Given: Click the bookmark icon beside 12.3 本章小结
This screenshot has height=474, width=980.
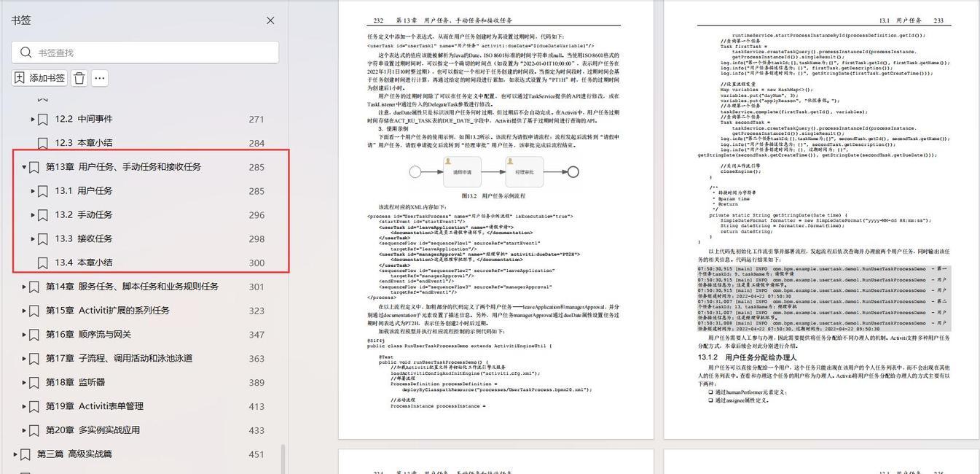Looking at the screenshot, I should [43, 143].
